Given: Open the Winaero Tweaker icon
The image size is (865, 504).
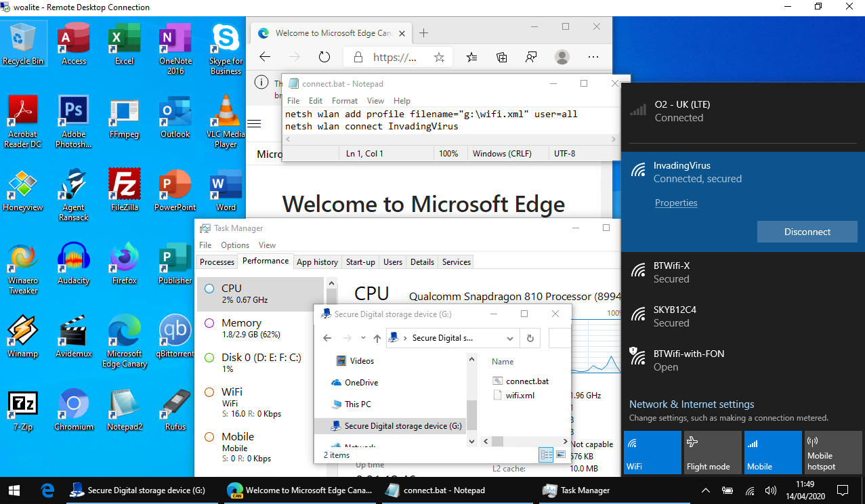Looking at the screenshot, I should [23, 268].
